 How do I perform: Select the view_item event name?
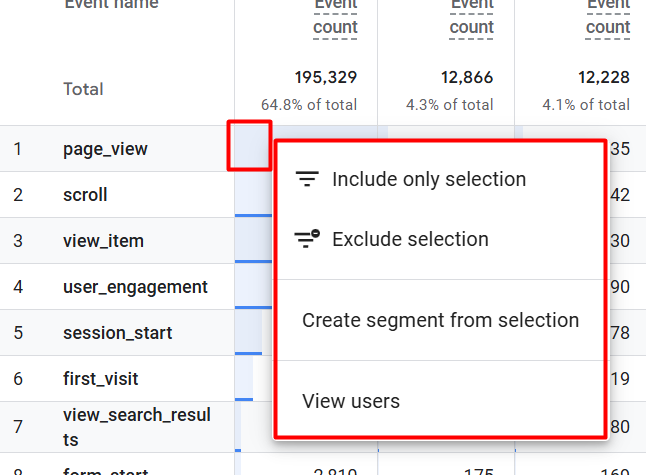click(103, 241)
